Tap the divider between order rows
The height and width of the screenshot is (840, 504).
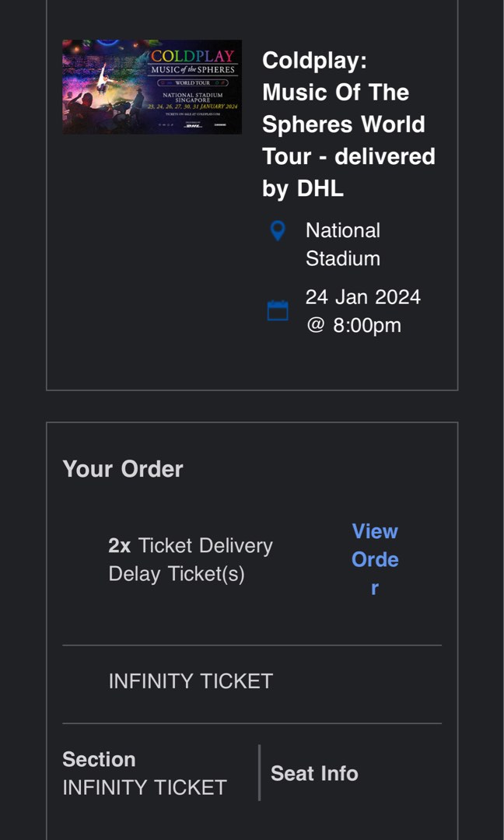point(252,645)
